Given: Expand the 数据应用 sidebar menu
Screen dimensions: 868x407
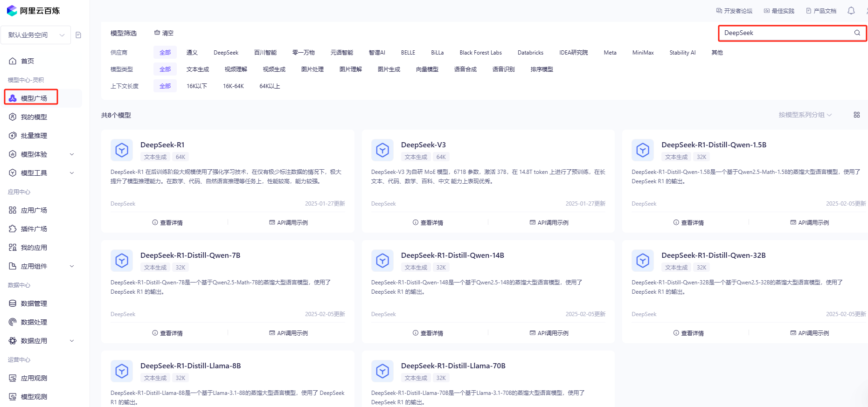Looking at the screenshot, I should [72, 341].
